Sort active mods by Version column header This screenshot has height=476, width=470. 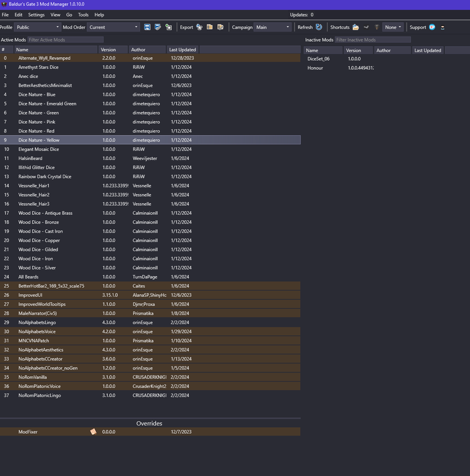pyautogui.click(x=113, y=49)
